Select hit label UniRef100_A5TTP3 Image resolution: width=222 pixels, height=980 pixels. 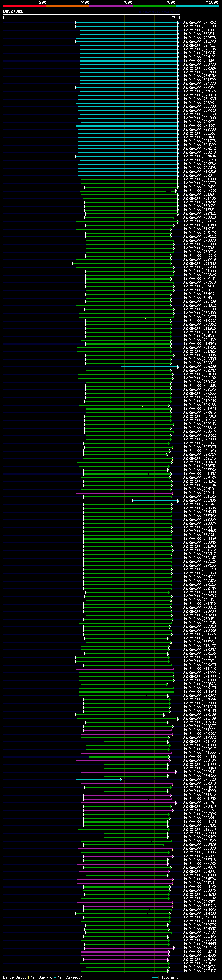(199, 741)
